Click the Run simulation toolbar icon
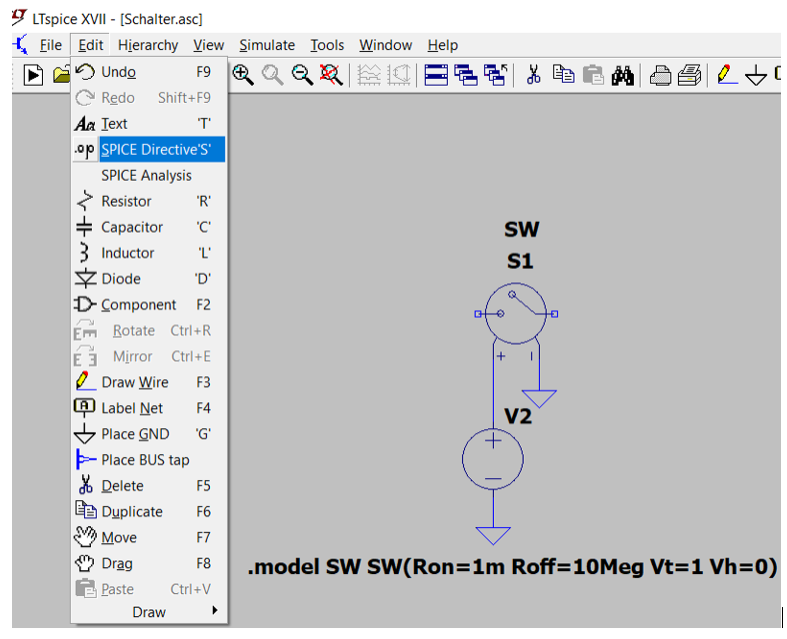The image size is (787, 639). pos(33,75)
